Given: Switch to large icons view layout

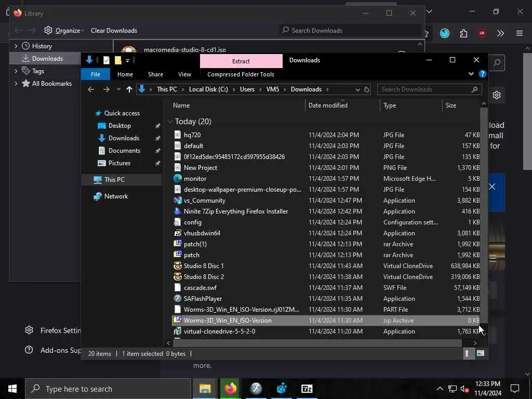Looking at the screenshot, I should (x=481, y=353).
